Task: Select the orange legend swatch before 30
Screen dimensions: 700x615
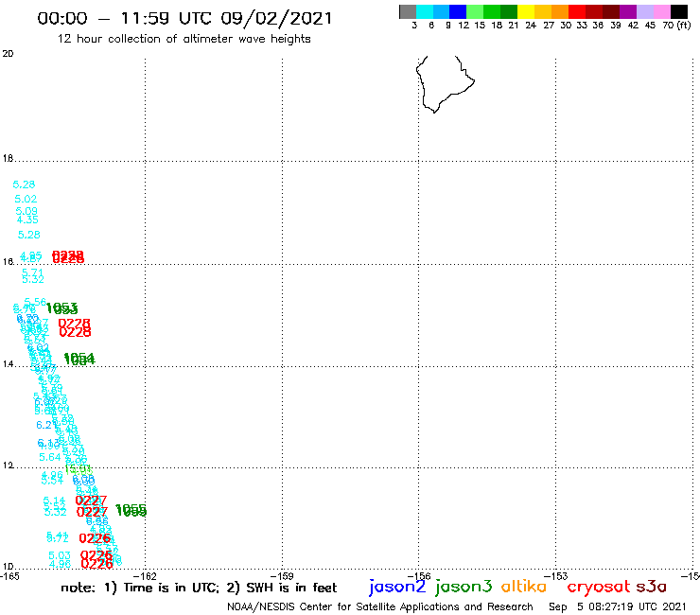Action: click(x=560, y=11)
